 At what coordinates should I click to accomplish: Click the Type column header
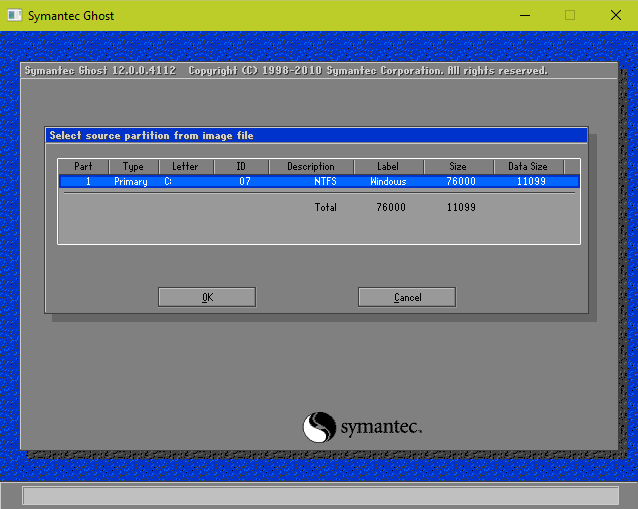pyautogui.click(x=133, y=166)
